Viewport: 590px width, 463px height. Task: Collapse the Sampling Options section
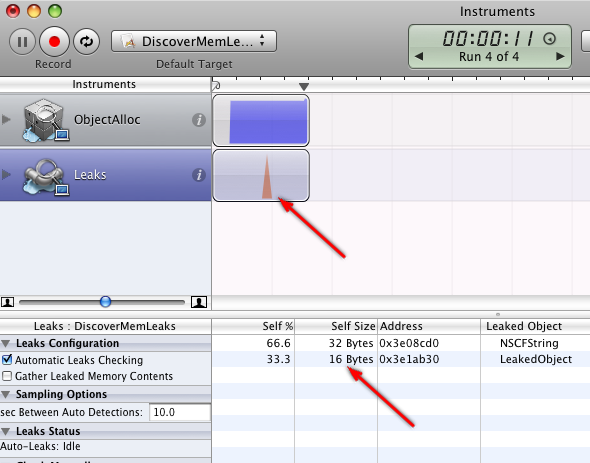point(6,394)
